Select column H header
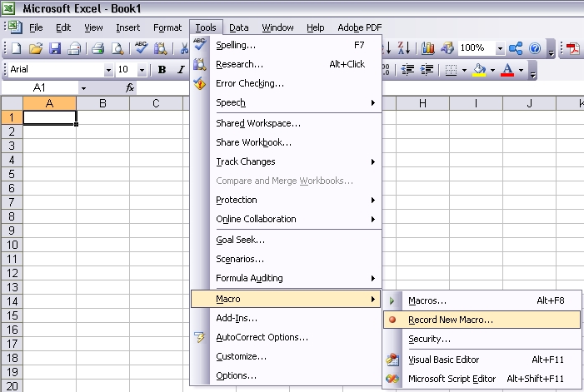Viewport: 584px width, 392px height. (x=422, y=103)
